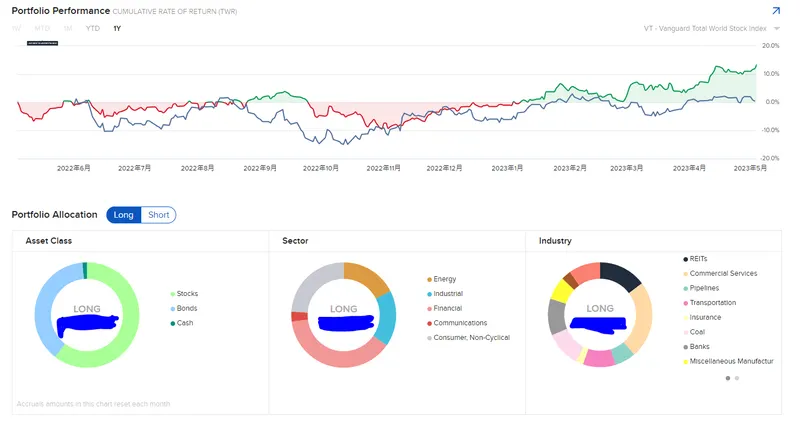Viewport: 800px width, 422px height.
Task: Click the Cash legend dot in Asset Class
Action: [172, 323]
